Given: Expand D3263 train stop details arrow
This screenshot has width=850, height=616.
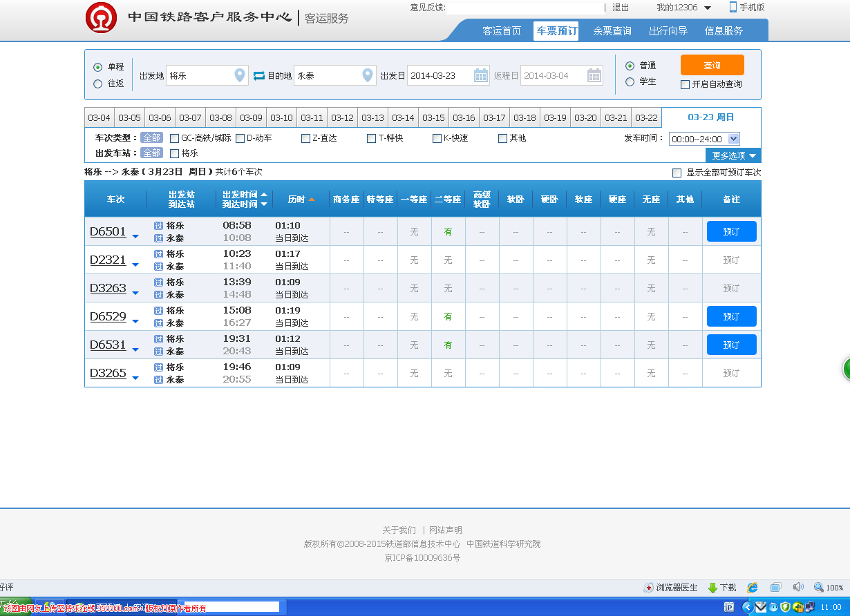Looking at the screenshot, I should pos(135,293).
